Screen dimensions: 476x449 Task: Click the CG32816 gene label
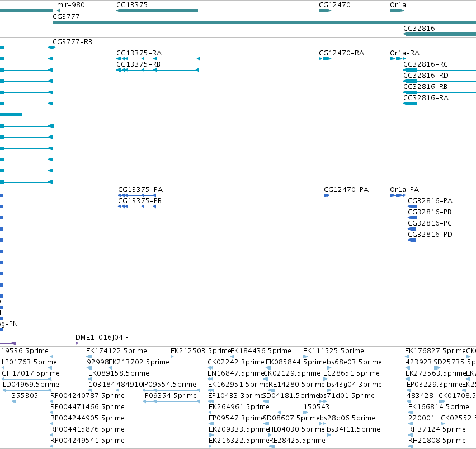pyautogui.click(x=419, y=28)
